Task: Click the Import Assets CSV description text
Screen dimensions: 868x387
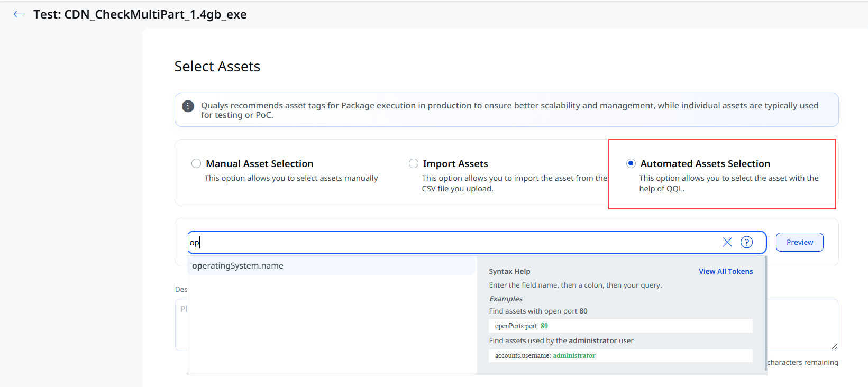Action: pos(514,183)
